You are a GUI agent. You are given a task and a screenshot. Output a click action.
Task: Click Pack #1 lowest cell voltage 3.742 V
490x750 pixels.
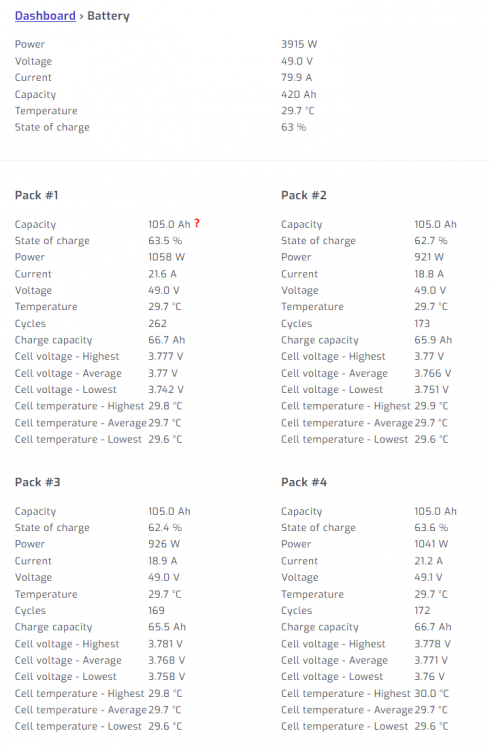coord(166,390)
